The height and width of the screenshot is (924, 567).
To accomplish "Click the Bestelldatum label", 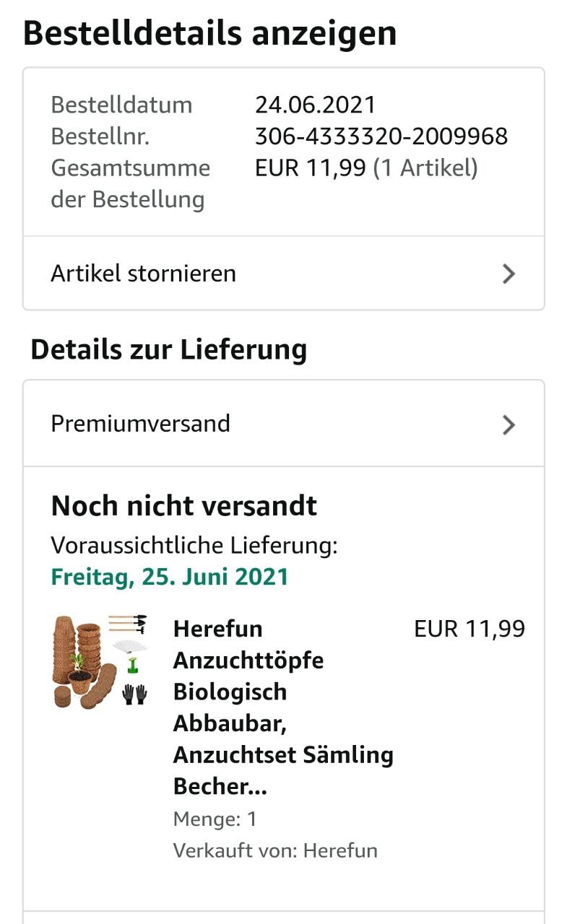I will tap(121, 105).
